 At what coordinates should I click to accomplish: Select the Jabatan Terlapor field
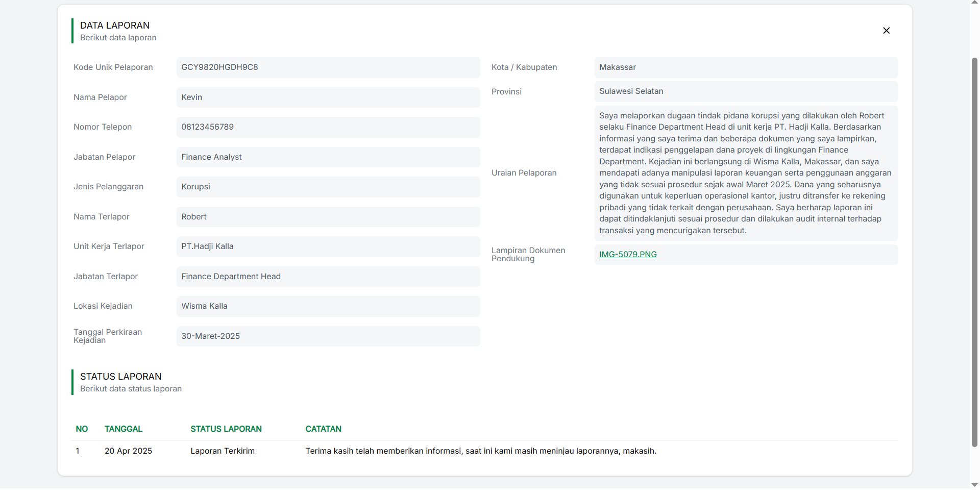click(328, 277)
